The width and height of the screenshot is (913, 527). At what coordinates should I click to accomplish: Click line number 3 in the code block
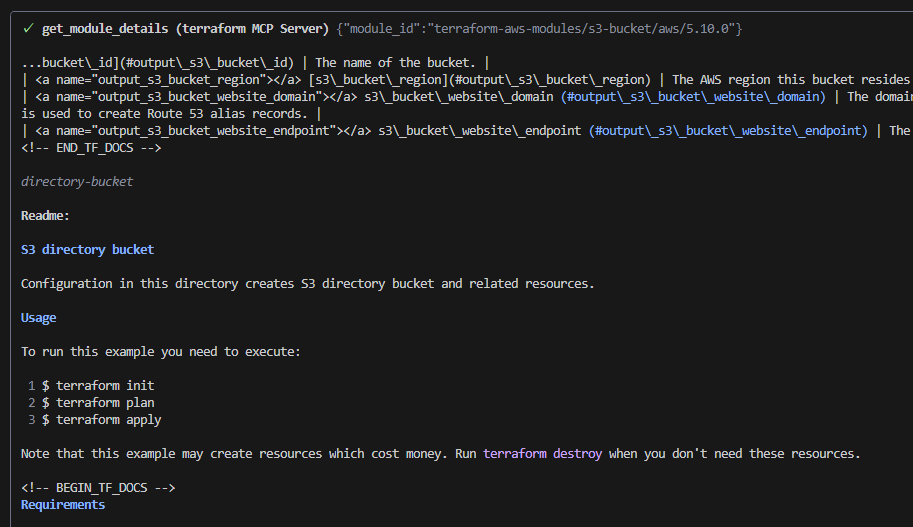click(31, 420)
